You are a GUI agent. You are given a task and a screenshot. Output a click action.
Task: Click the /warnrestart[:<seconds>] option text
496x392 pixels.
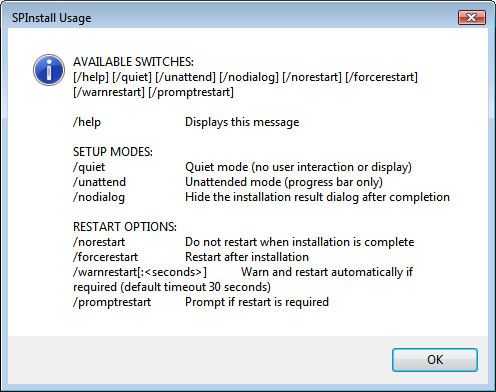click(x=140, y=272)
